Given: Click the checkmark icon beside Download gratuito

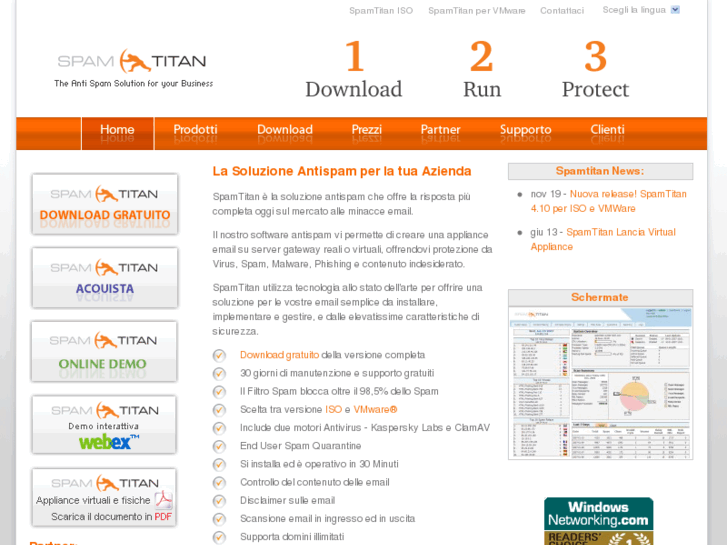Looking at the screenshot, I should click(x=219, y=356).
